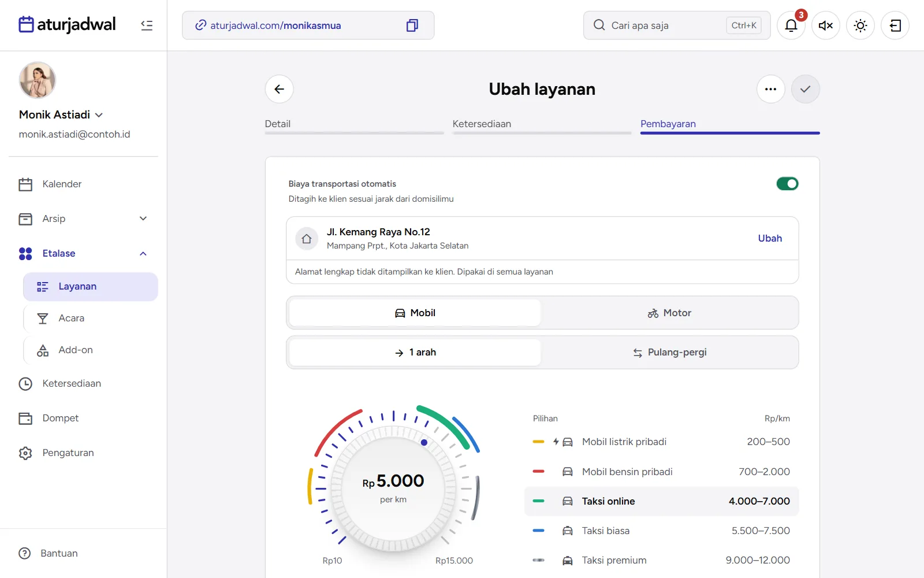The image size is (924, 578).
Task: Choose the 1 arah trip option
Action: click(415, 352)
